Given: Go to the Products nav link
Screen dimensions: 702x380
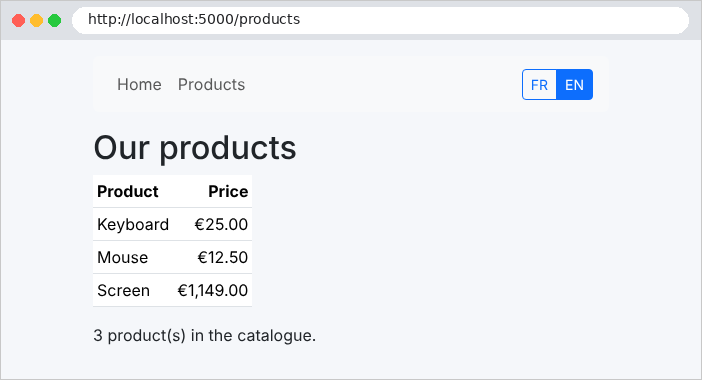Looking at the screenshot, I should click(211, 85).
